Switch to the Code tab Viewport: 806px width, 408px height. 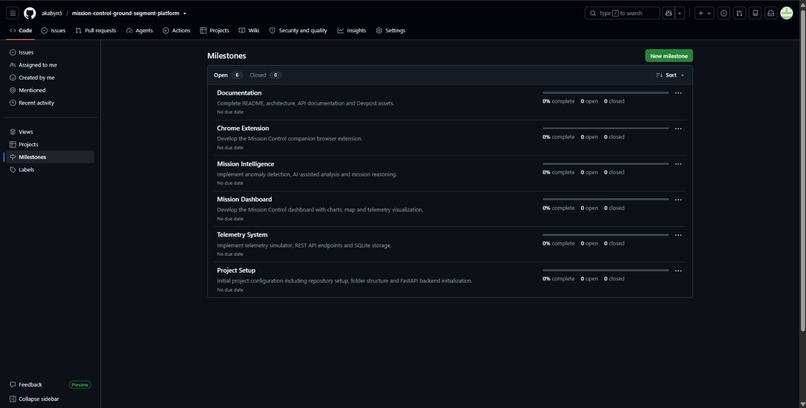(21, 31)
